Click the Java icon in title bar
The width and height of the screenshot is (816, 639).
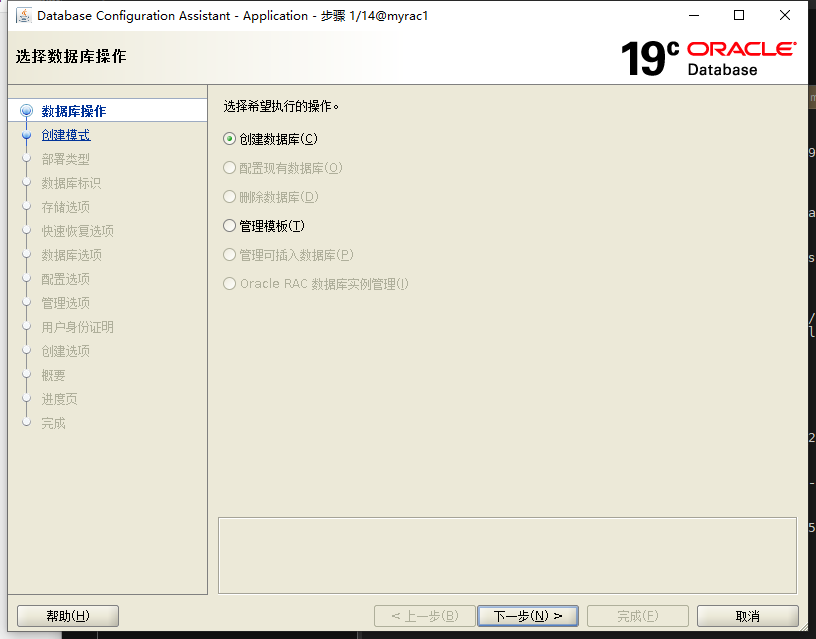(24, 16)
